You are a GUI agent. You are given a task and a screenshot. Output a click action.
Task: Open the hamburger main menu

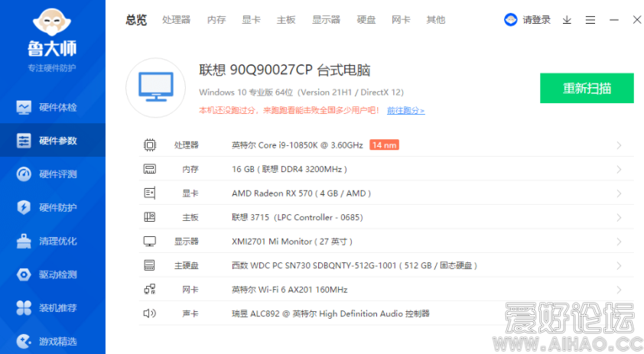pyautogui.click(x=590, y=20)
